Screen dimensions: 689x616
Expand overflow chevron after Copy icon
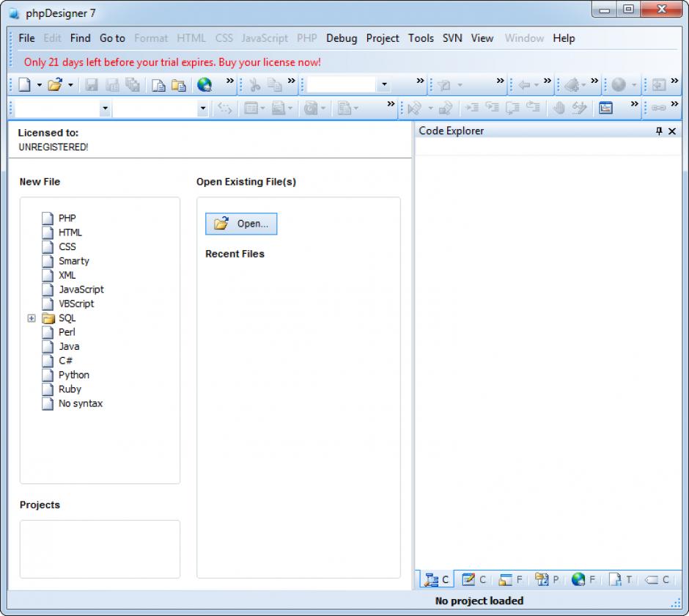[x=291, y=81]
